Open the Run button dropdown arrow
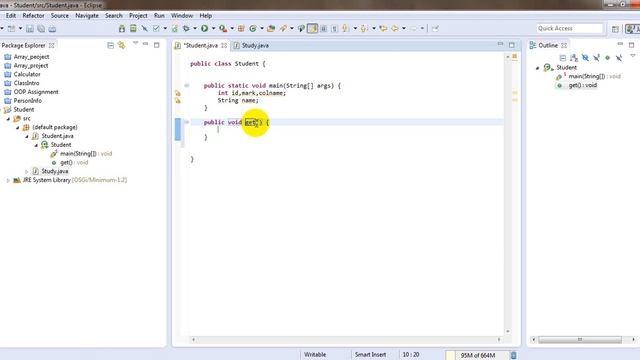Viewport: 640px width, 360px height. [x=213, y=28]
